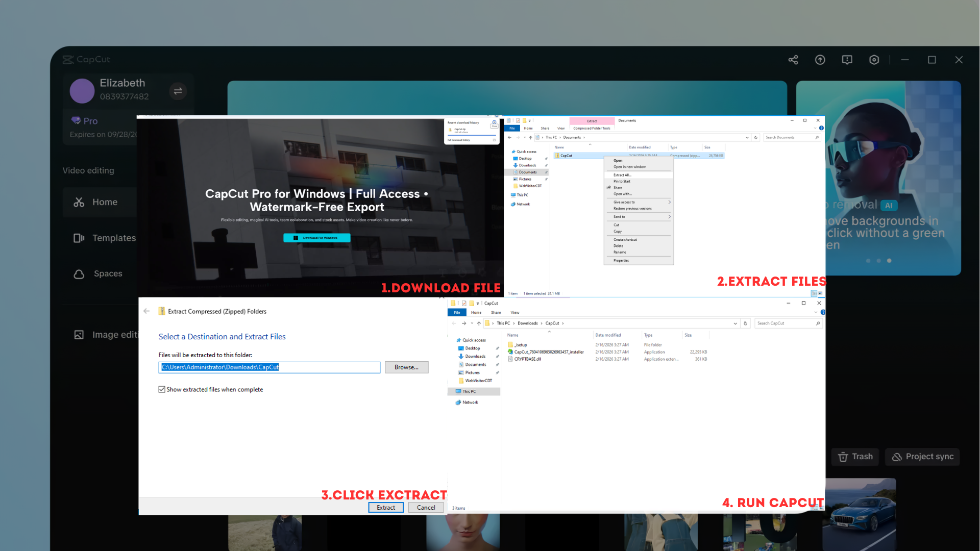Click the switch account arrows icon

[178, 91]
